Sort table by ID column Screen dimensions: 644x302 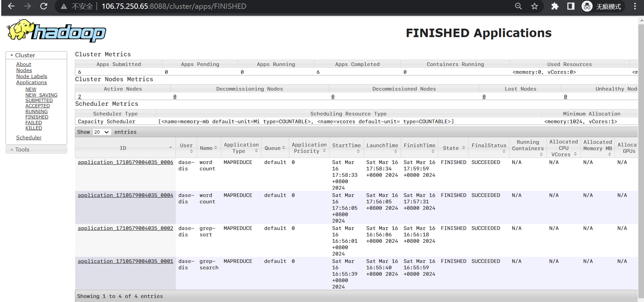125,148
